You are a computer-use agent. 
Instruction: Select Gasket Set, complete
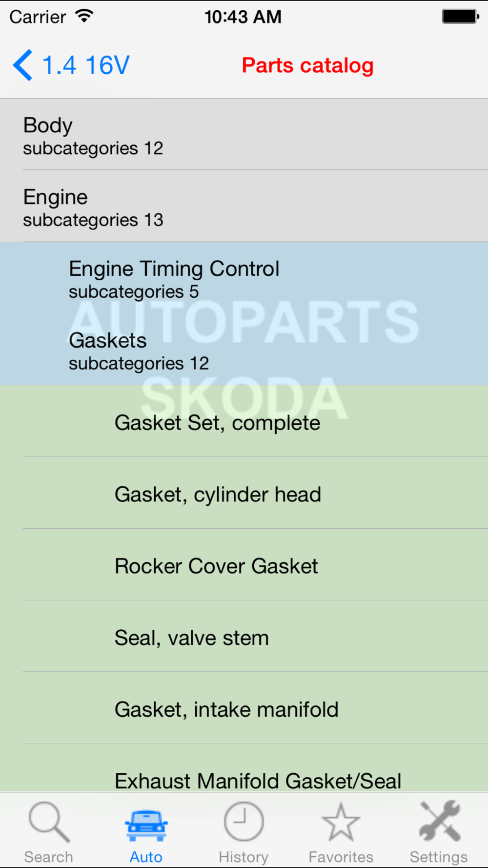(x=244, y=421)
